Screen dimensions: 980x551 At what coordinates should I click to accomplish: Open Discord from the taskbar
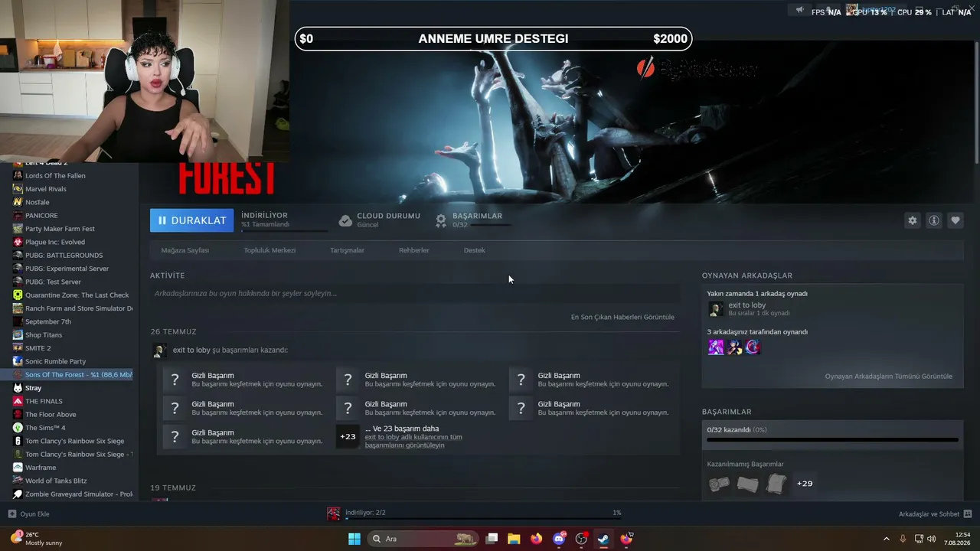point(559,539)
